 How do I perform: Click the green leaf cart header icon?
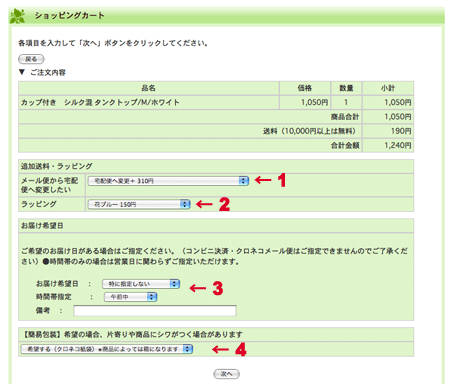pyautogui.click(x=18, y=16)
